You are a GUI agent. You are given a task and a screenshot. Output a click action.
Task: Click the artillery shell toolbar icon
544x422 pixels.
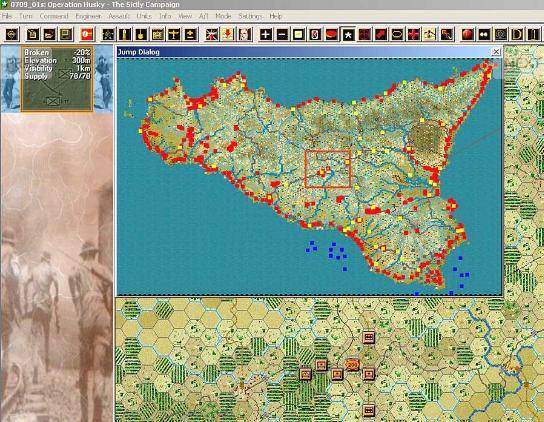[125, 34]
